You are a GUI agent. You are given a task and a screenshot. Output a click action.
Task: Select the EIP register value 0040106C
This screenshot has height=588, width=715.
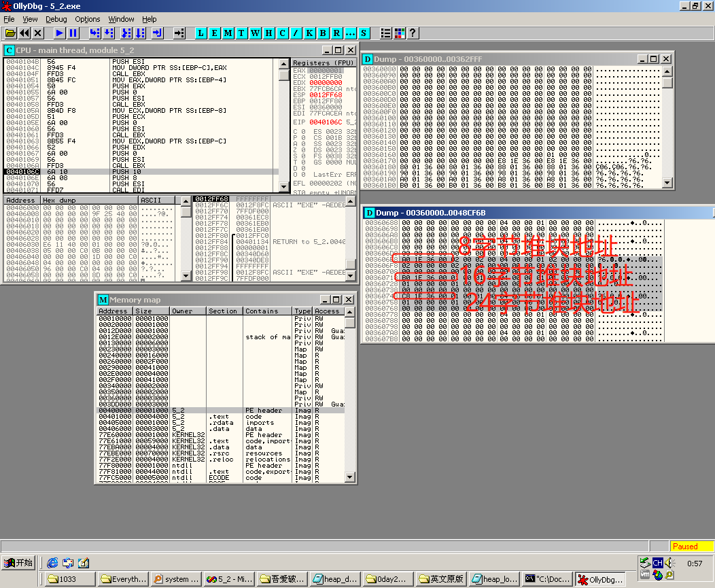[326, 122]
